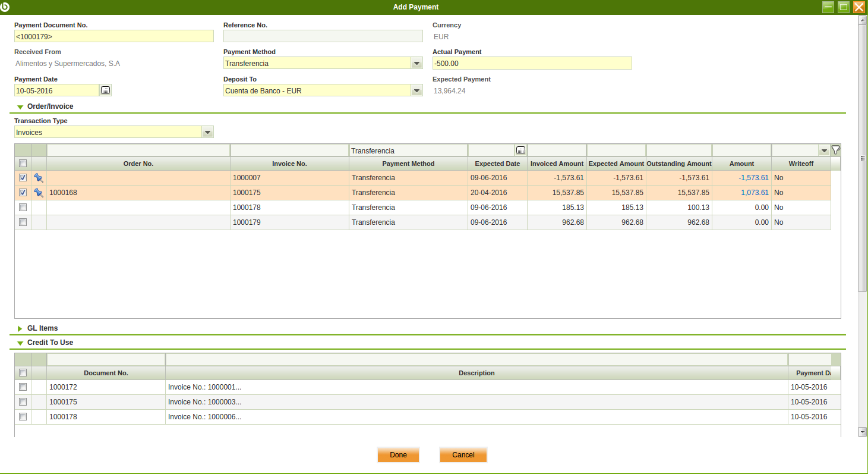
Task: Click the Openbravo logo in title bar
Action: [x=6, y=7]
